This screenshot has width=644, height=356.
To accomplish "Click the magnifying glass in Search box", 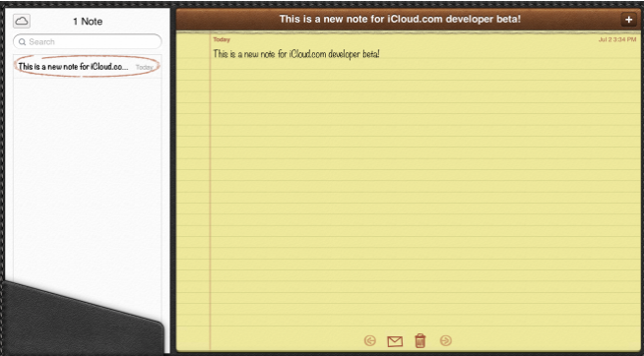I will point(23,42).
